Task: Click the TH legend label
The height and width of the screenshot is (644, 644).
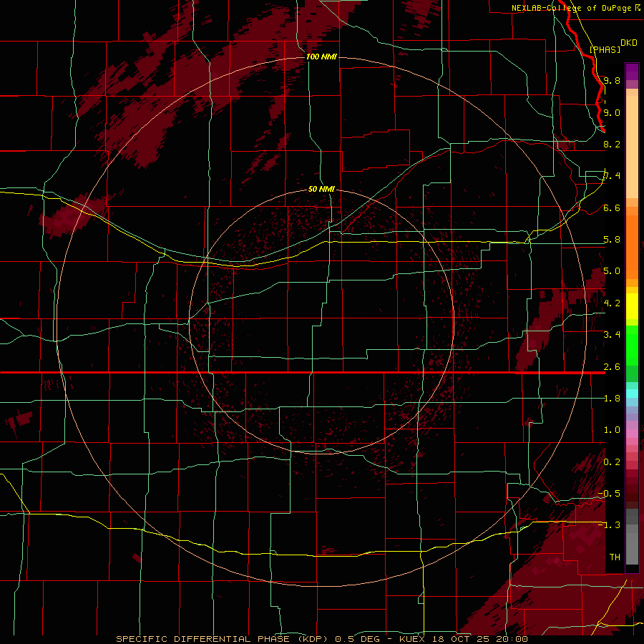Action: [615, 557]
